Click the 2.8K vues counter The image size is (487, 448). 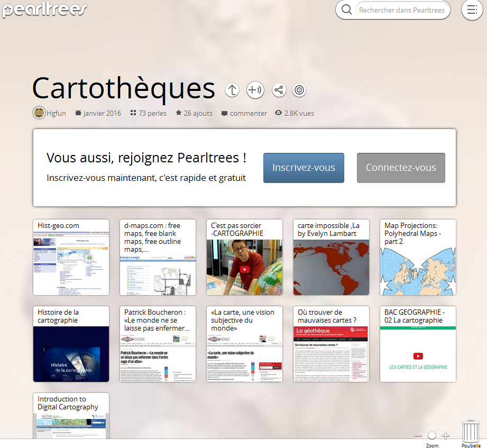click(295, 113)
